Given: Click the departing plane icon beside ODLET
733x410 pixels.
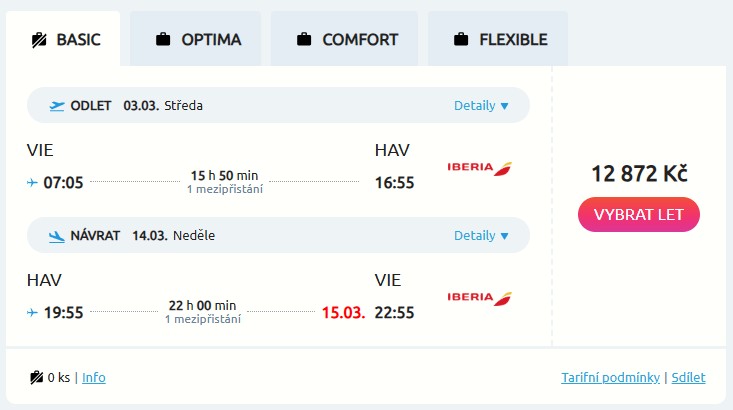Looking at the screenshot, I should (x=56, y=105).
